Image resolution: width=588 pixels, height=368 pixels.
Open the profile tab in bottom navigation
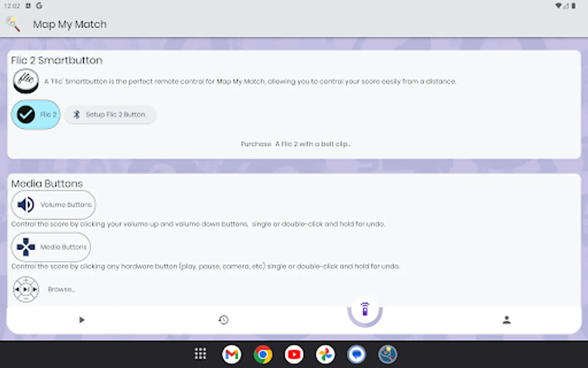tap(507, 320)
